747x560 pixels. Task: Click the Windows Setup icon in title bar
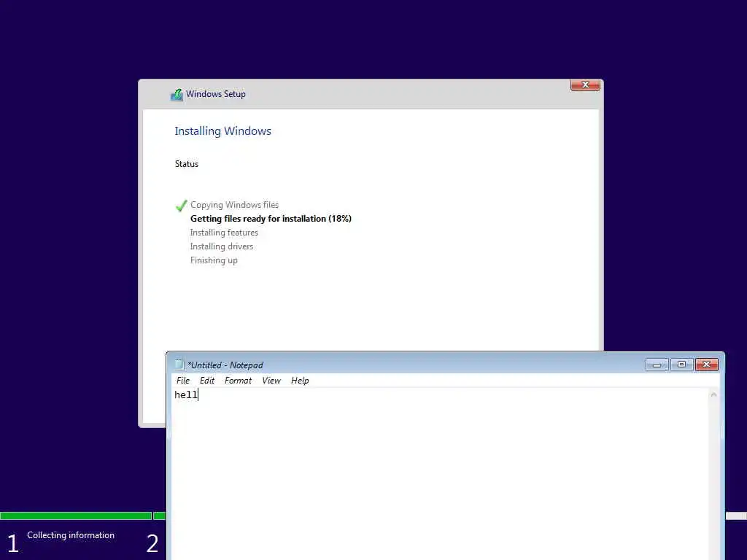(x=177, y=95)
